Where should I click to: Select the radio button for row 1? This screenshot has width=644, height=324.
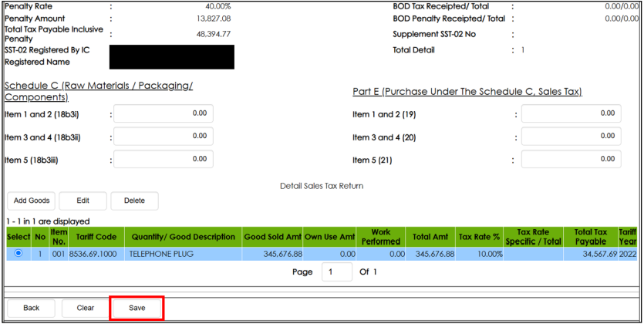point(18,253)
